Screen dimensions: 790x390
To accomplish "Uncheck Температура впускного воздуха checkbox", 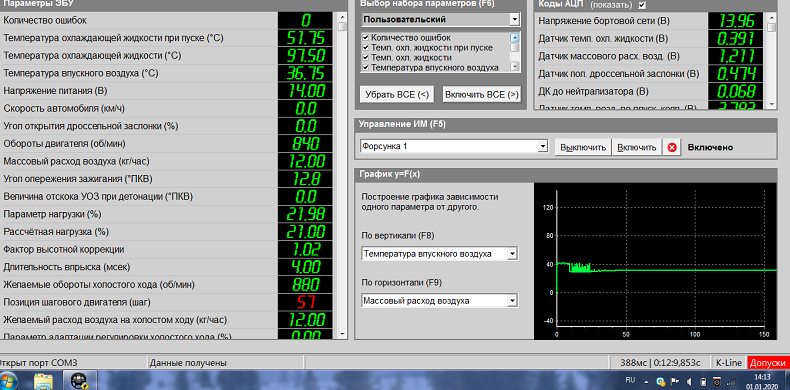I will pyautogui.click(x=366, y=67).
